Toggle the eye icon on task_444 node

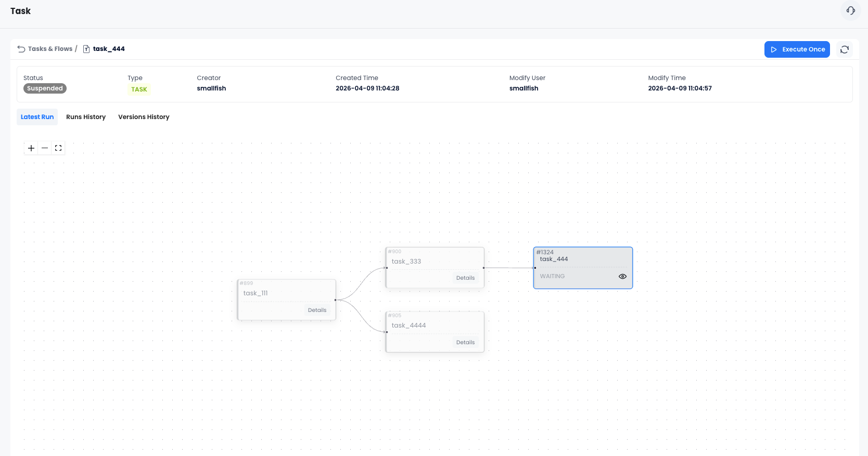pyautogui.click(x=622, y=277)
